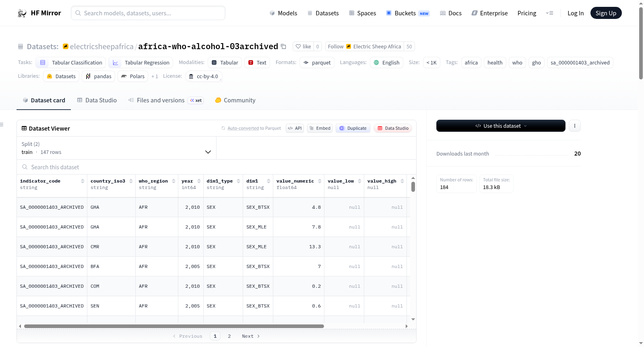Screen dimensions: 644x347
Task: Open the three-dot options menu beside Use this dataset
Action: coord(575,126)
